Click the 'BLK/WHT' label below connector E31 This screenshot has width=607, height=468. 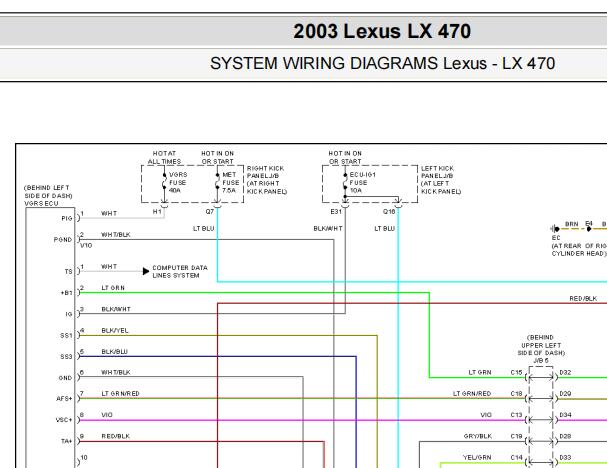point(328,229)
